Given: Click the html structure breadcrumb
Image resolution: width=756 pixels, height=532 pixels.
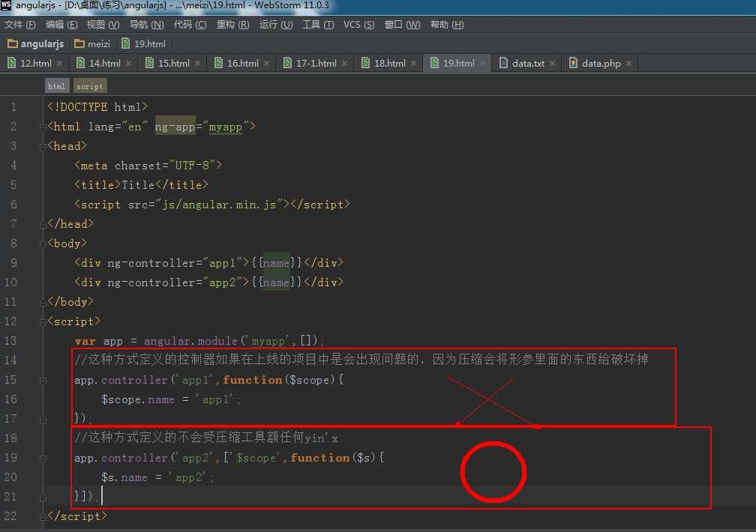Looking at the screenshot, I should (57, 86).
